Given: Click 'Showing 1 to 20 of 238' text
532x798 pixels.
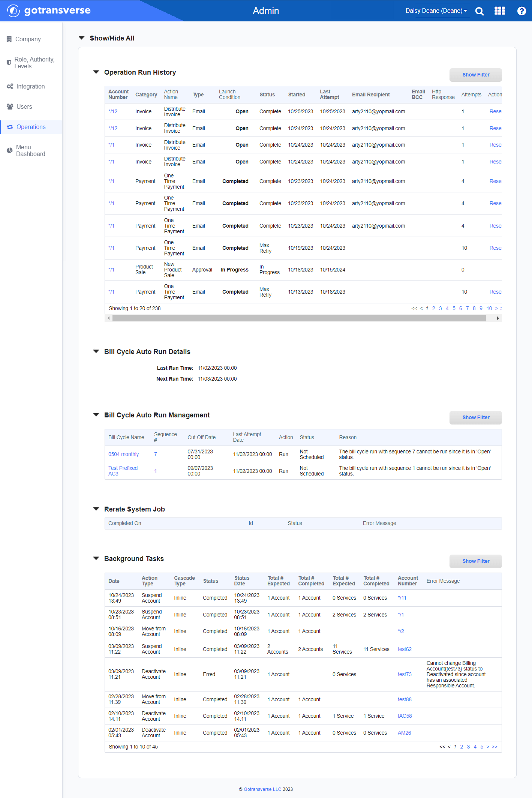Looking at the screenshot, I should [x=135, y=308].
